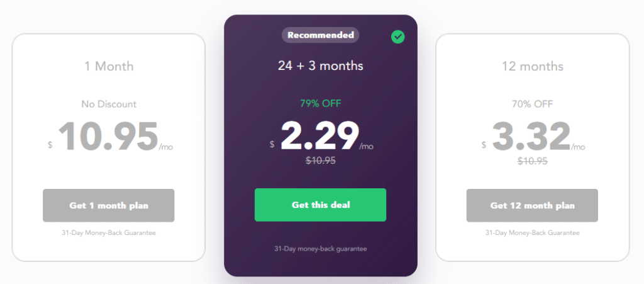644x284 pixels.
Task: Click the 3.32 per month price
Action: [531, 137]
